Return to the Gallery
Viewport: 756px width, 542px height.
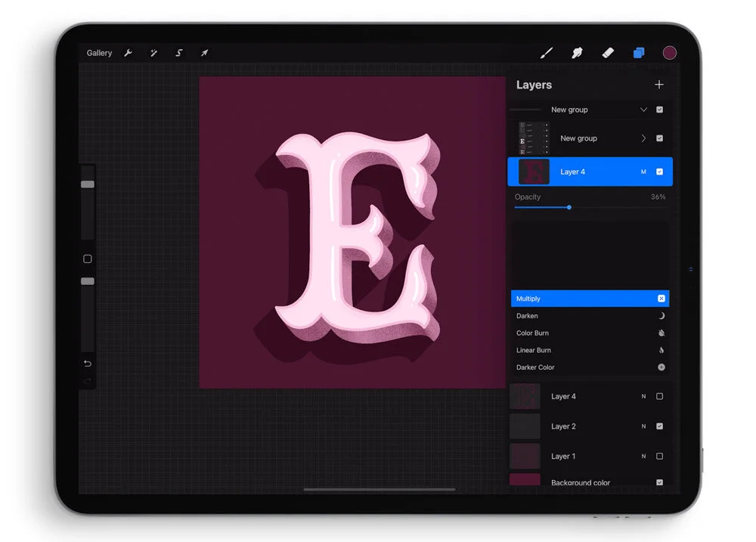pos(99,53)
